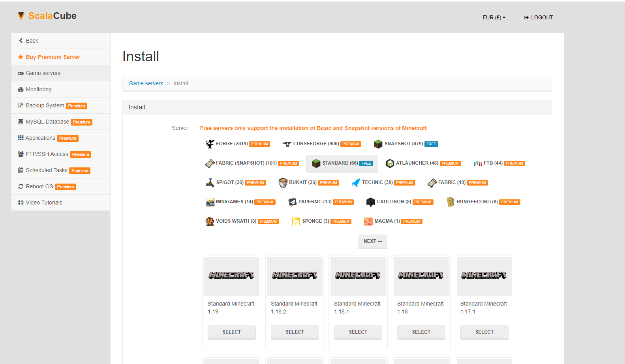Screen dimensions: 625x364
Task: Click the ATLauncher icon
Action: (390, 163)
